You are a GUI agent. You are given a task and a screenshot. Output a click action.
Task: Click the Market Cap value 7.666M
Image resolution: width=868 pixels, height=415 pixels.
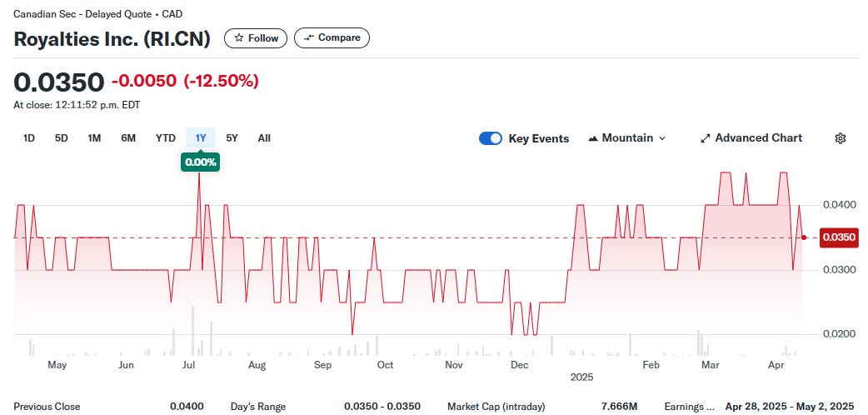(619, 406)
